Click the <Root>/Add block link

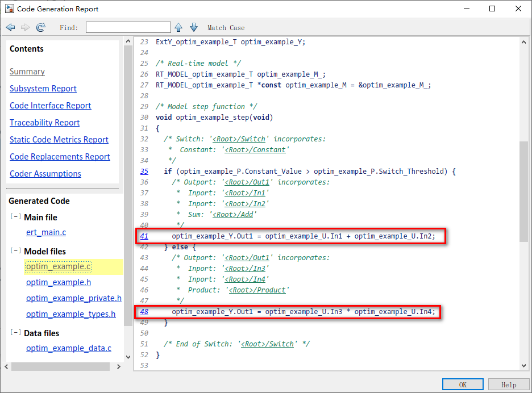point(232,215)
